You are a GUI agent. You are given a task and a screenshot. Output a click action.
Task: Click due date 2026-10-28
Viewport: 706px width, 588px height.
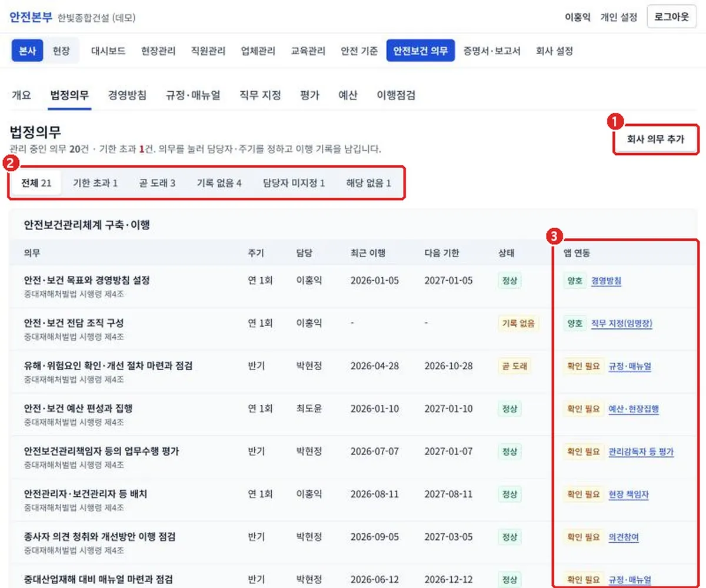click(x=448, y=366)
